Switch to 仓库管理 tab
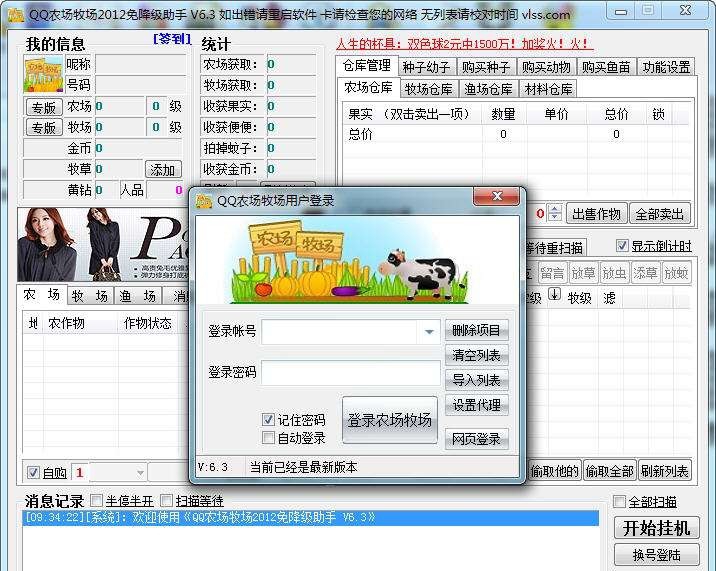The image size is (716, 571). coord(367,66)
